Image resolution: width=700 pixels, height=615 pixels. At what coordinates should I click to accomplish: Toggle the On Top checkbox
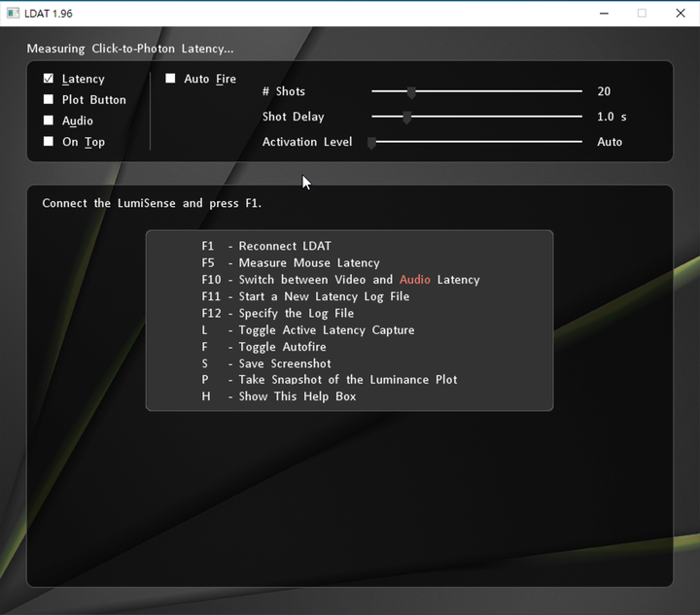pyautogui.click(x=49, y=142)
